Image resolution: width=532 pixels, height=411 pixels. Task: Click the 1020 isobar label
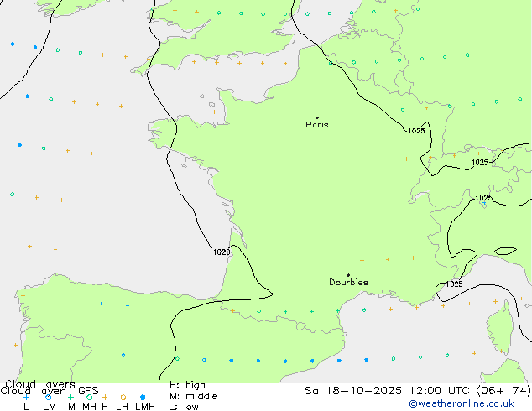(x=222, y=252)
